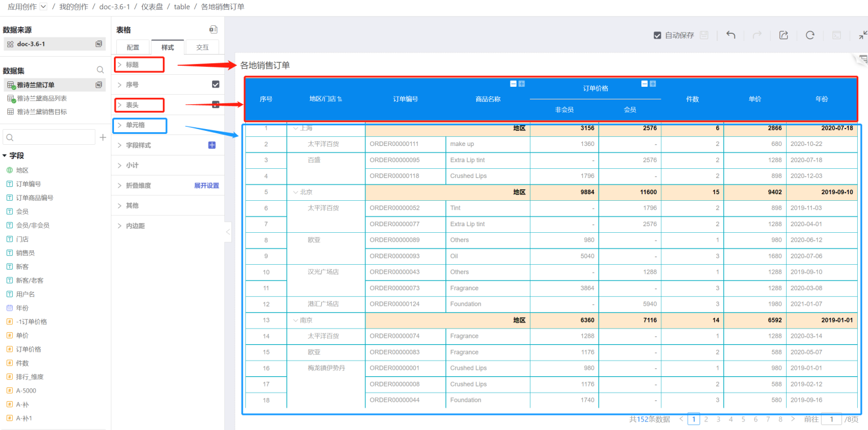Image resolution: width=868 pixels, height=430 pixels.
Task: Toggle the 表头 checkbox
Action: point(215,105)
